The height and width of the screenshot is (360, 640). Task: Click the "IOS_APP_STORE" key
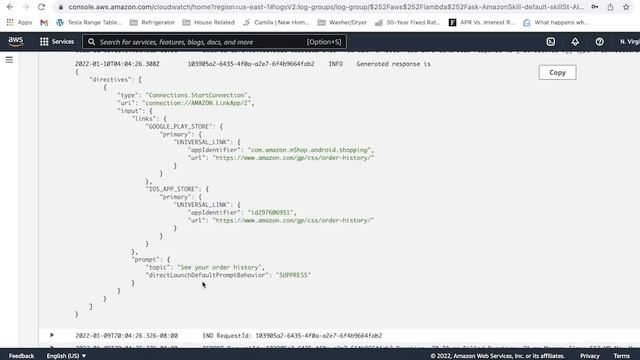(173, 189)
